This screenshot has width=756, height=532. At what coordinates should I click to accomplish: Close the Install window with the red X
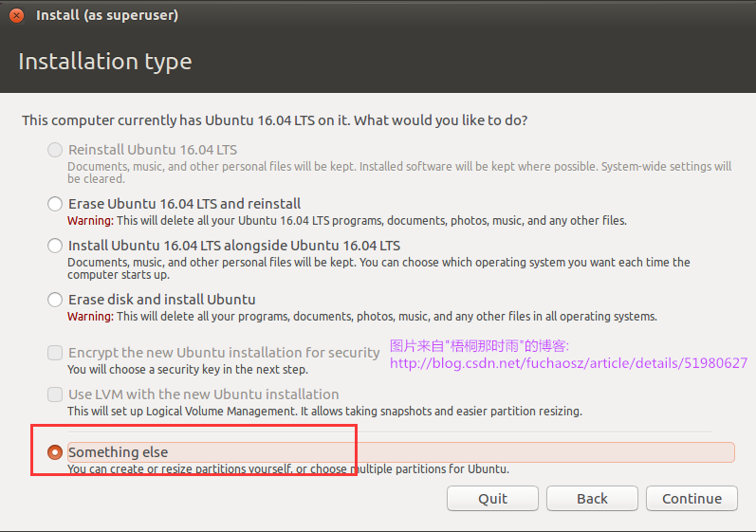click(x=16, y=15)
